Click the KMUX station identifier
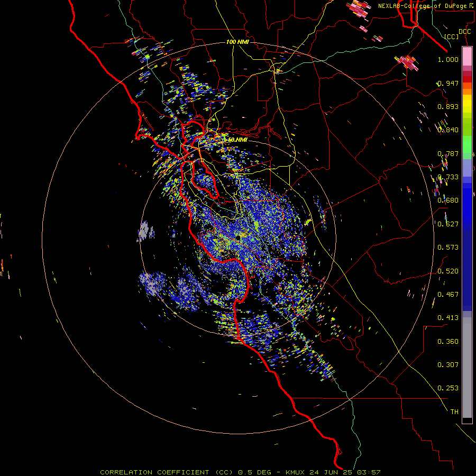476x476 pixels. click(x=295, y=472)
